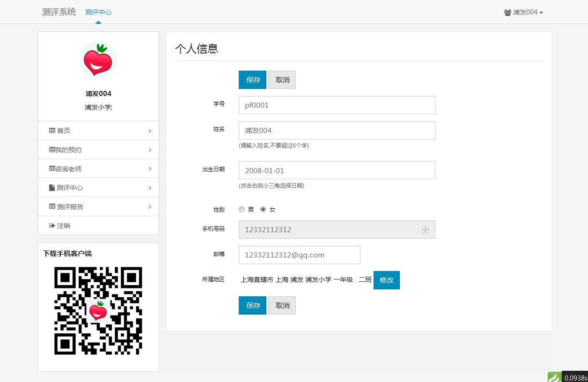Open the 浦发004 user dropdown menu
The image size is (588, 382).
click(x=523, y=13)
